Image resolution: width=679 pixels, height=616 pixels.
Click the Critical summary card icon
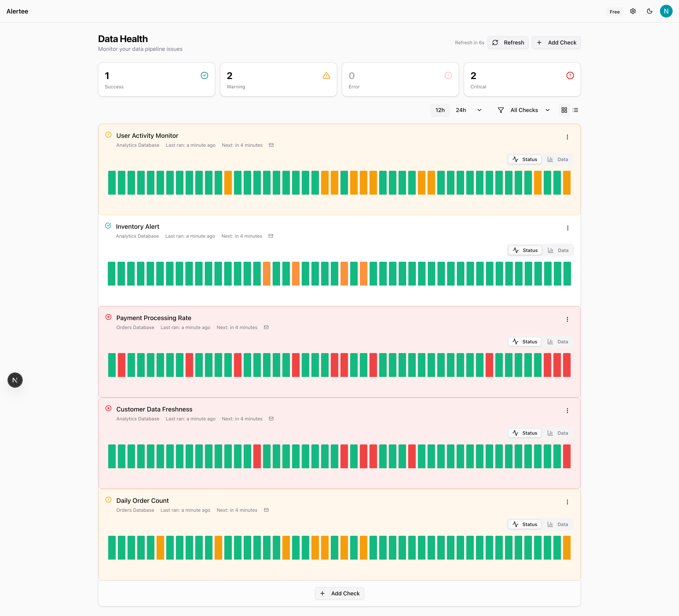pyautogui.click(x=570, y=75)
